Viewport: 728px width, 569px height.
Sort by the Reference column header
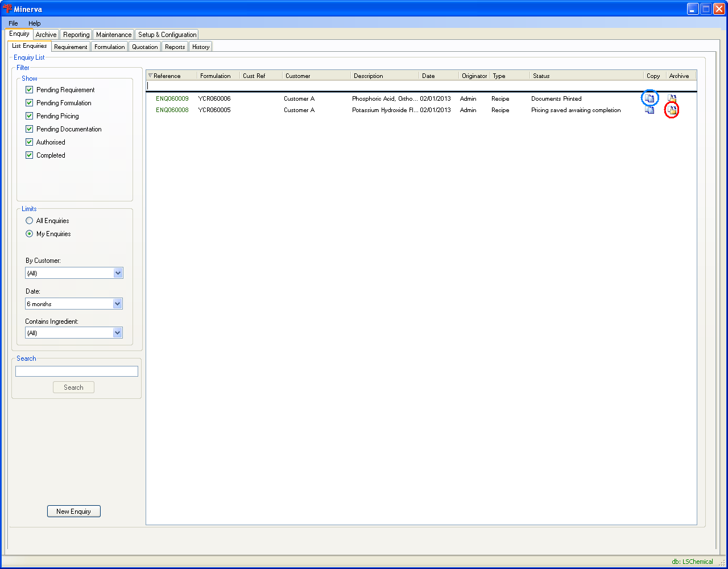coord(172,76)
